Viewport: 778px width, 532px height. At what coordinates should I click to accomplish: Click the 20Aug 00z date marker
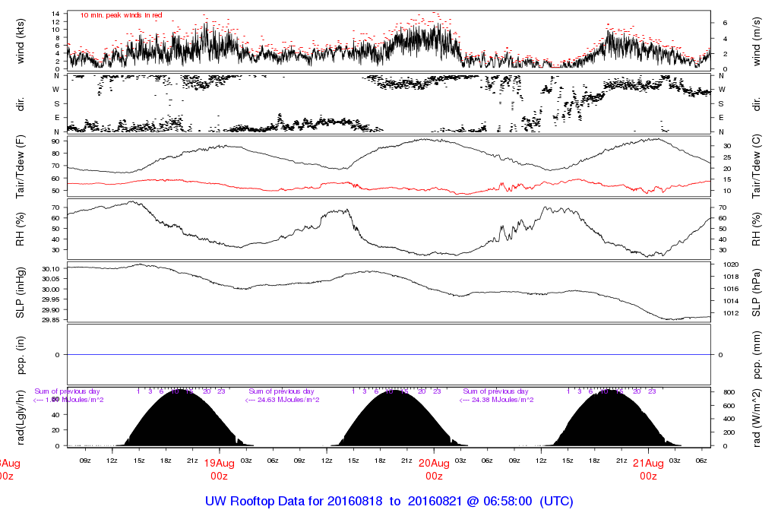(x=434, y=468)
